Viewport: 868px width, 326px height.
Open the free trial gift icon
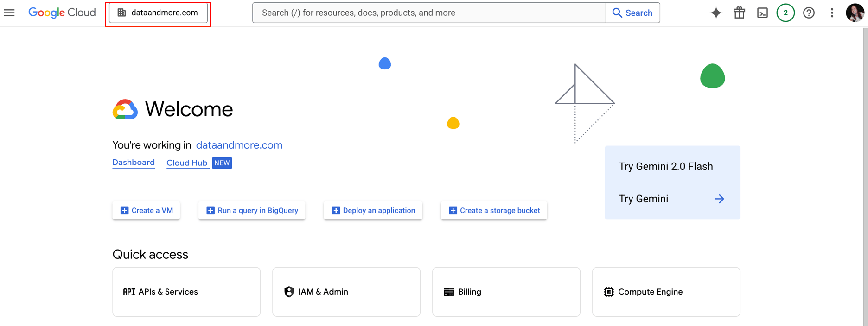pos(739,13)
